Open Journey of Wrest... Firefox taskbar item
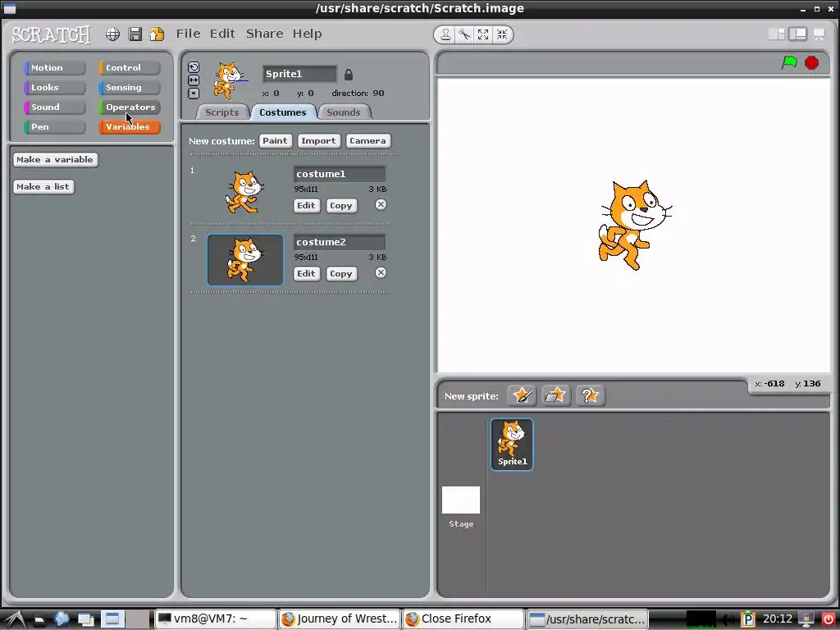 tap(340, 619)
